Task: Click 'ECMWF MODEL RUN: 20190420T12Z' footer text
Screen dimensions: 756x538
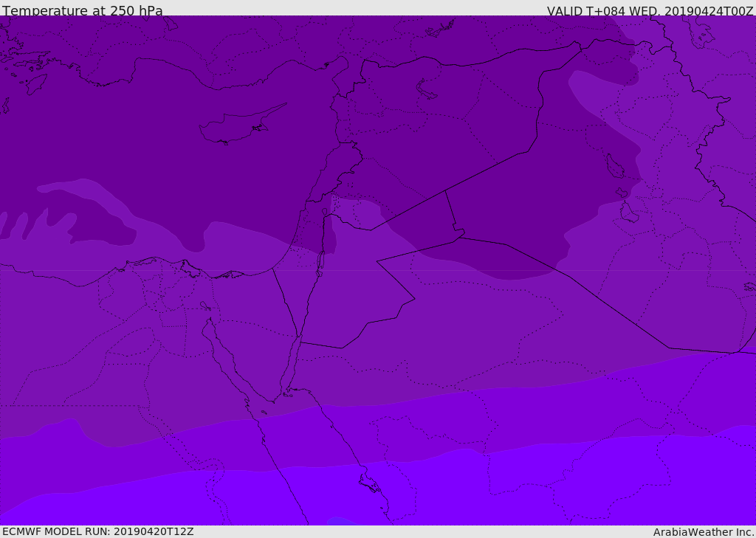Action: click(x=98, y=531)
